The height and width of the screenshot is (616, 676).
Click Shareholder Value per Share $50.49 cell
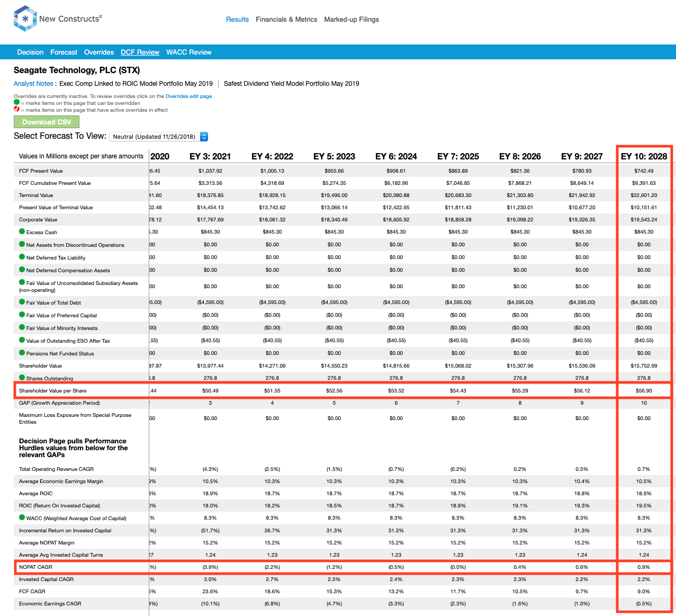click(x=210, y=391)
